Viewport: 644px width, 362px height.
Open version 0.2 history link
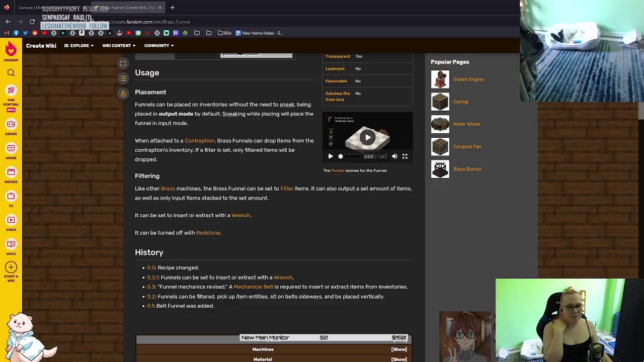point(151,297)
